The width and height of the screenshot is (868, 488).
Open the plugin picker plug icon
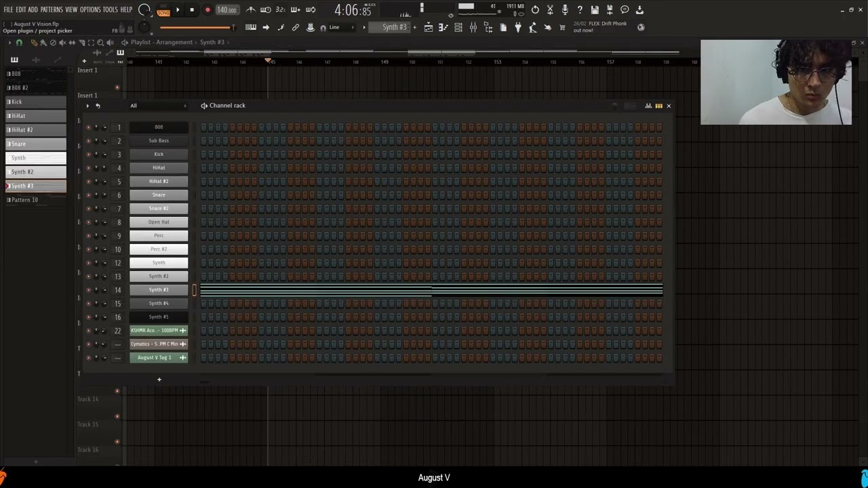[x=517, y=27]
